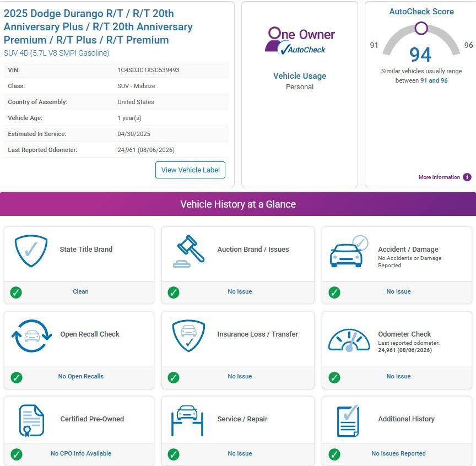Click the Insurance Loss / Transfer shield icon
This screenshot has width=476, height=466.
click(188, 336)
